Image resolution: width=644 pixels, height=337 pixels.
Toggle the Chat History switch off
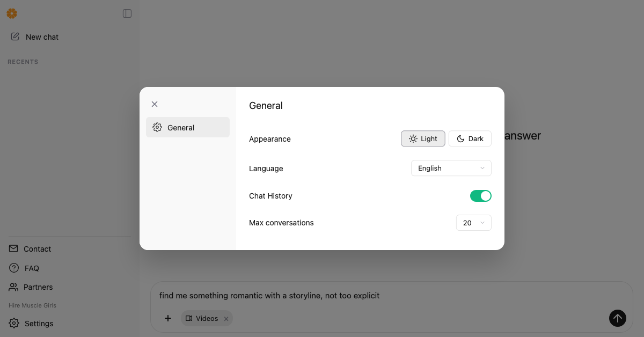[481, 196]
